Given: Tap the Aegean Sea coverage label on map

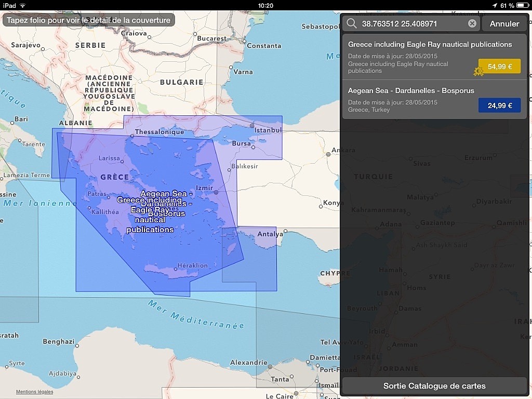Looking at the screenshot, I should (166, 203).
